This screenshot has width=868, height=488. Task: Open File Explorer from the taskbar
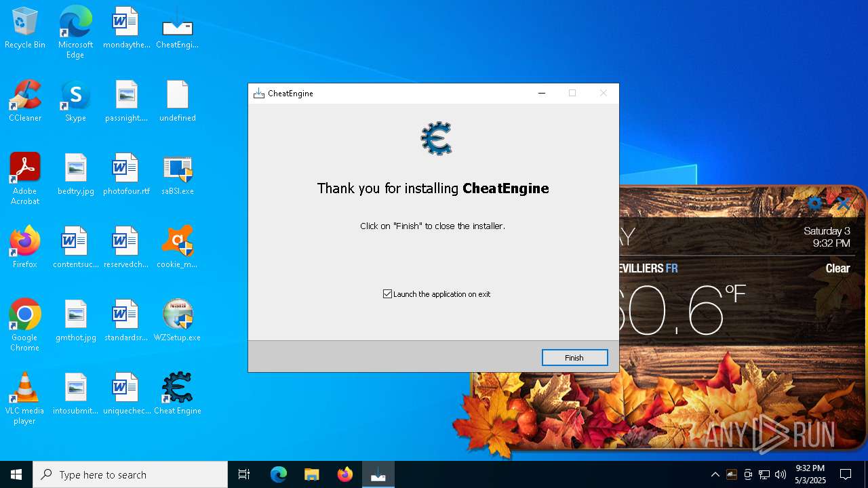[x=312, y=474]
